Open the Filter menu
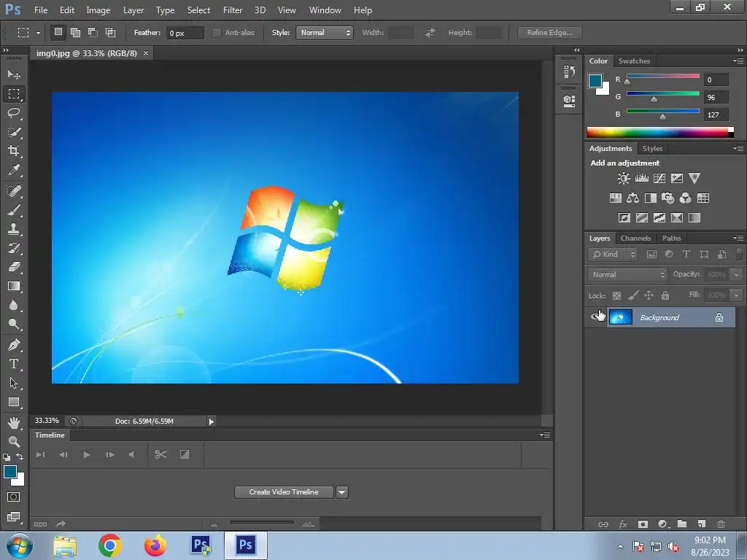 coord(233,10)
